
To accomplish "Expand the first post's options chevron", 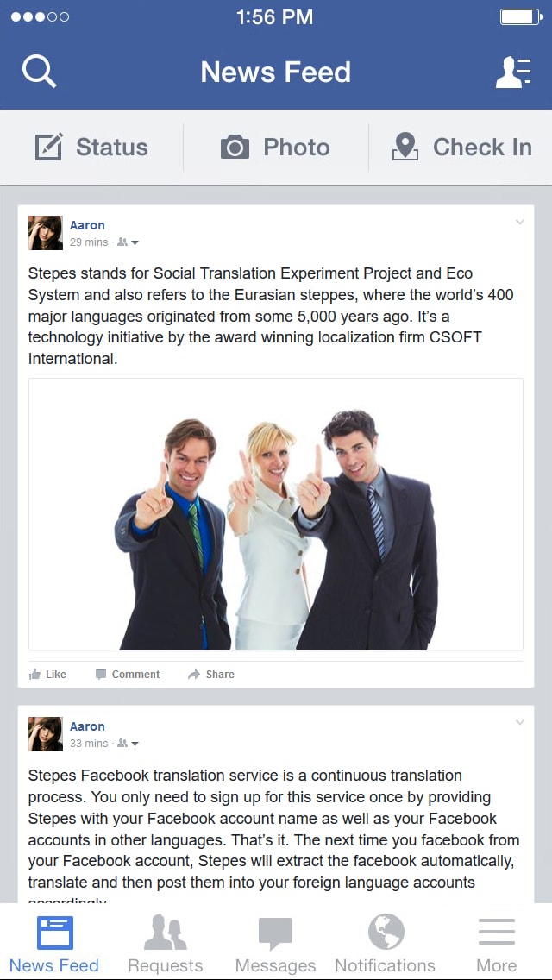I will [x=519, y=222].
